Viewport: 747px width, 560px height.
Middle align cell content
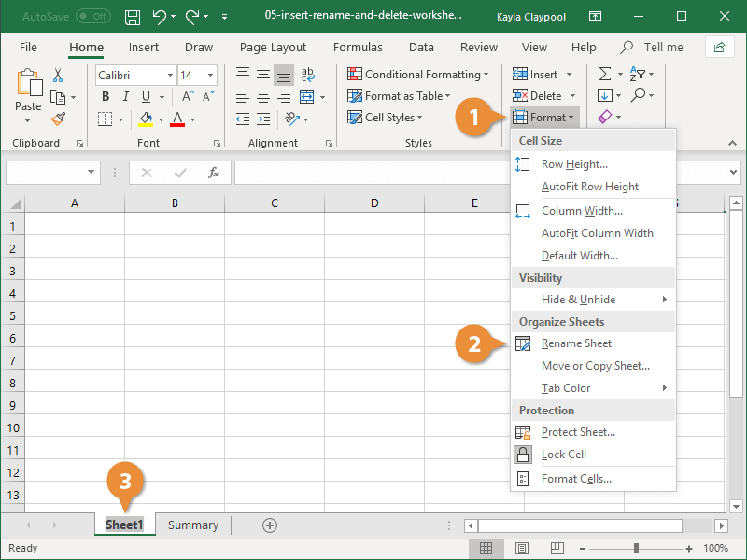click(x=263, y=75)
